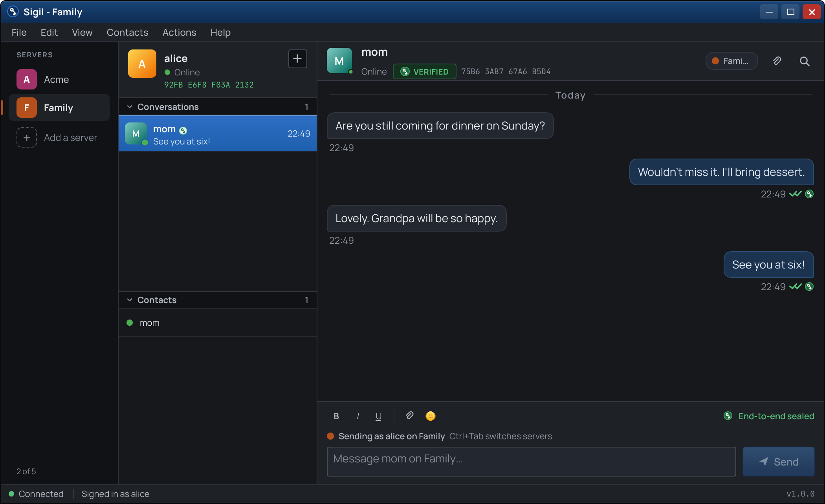Click alice's fingerprint 92FB E6F8 F03A 2132
The height and width of the screenshot is (504, 825).
tap(209, 85)
